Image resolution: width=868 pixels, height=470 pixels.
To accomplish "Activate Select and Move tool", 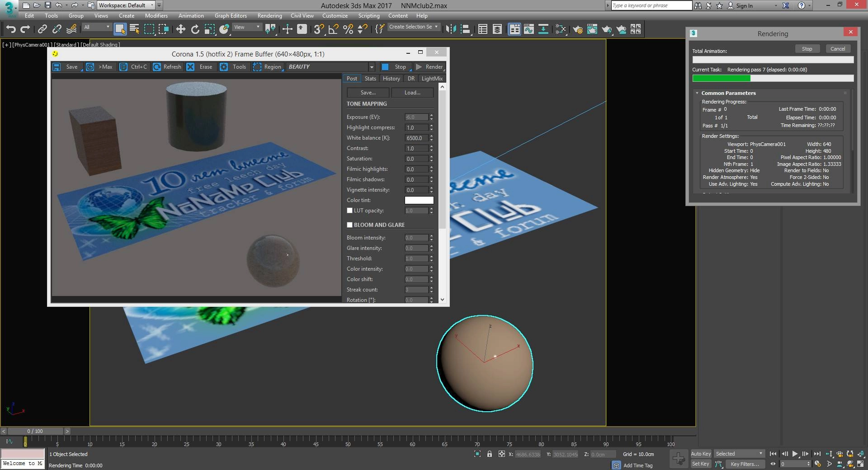I will pos(181,29).
